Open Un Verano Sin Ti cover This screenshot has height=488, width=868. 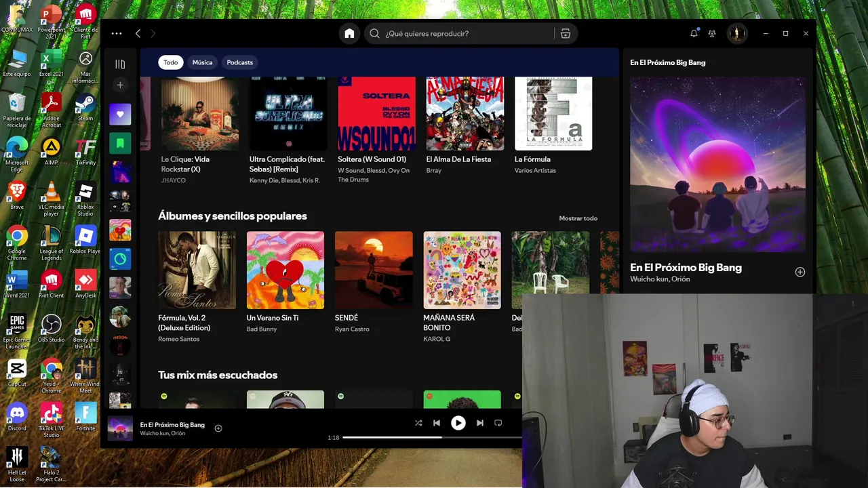(x=285, y=270)
